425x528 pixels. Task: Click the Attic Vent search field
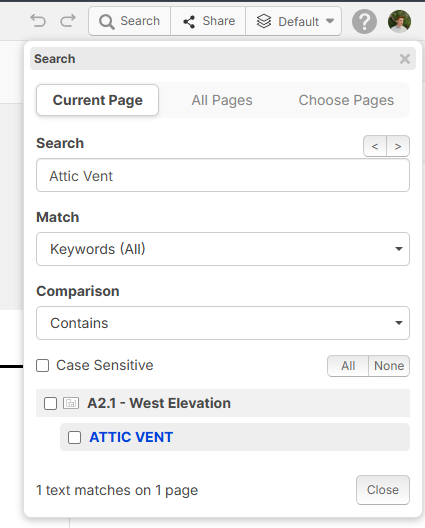coord(223,175)
